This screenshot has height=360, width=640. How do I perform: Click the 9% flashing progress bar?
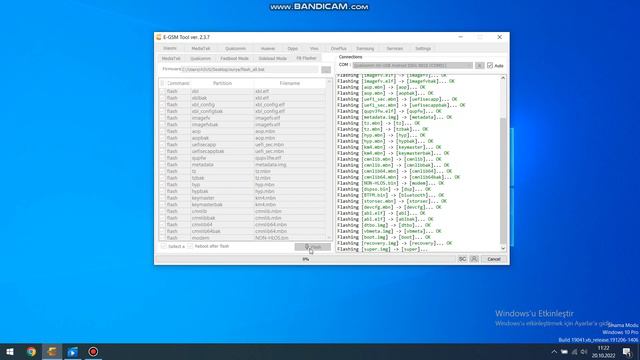[305, 259]
